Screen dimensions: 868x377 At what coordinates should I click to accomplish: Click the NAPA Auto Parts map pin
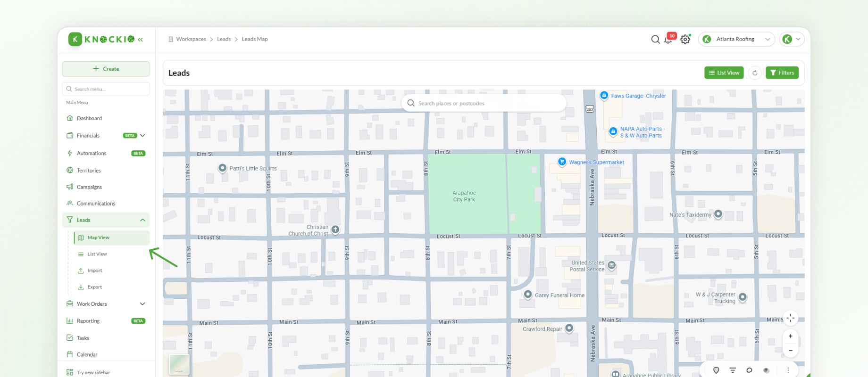pyautogui.click(x=613, y=131)
